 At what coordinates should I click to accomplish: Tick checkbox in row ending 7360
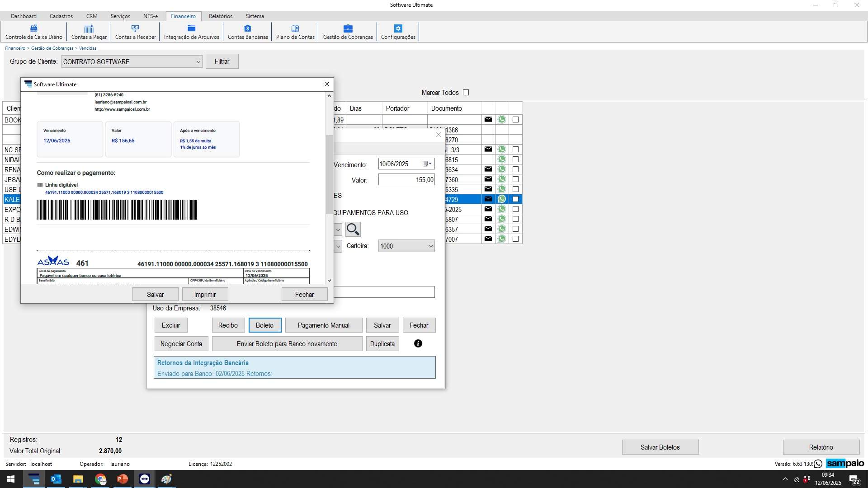(516, 179)
